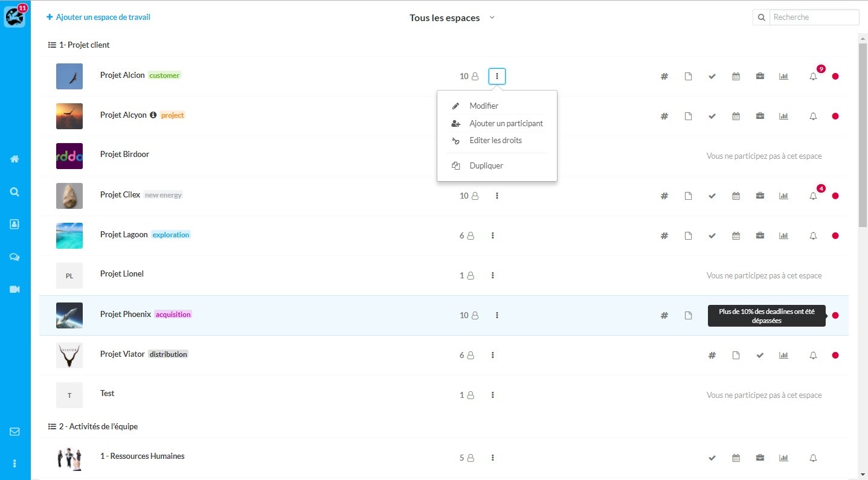Open the briefcase icon for Projet Alcyon
868x480 pixels.
pos(760,116)
